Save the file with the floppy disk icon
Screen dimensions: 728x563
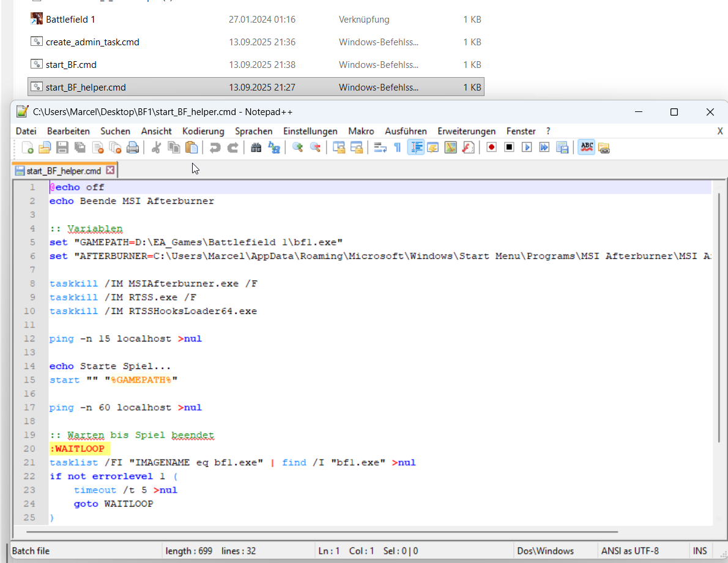click(x=62, y=147)
